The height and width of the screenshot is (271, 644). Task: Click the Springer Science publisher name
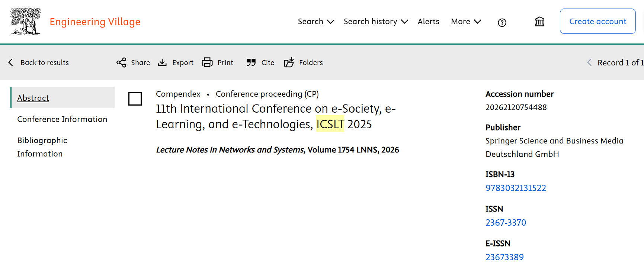tap(554, 148)
